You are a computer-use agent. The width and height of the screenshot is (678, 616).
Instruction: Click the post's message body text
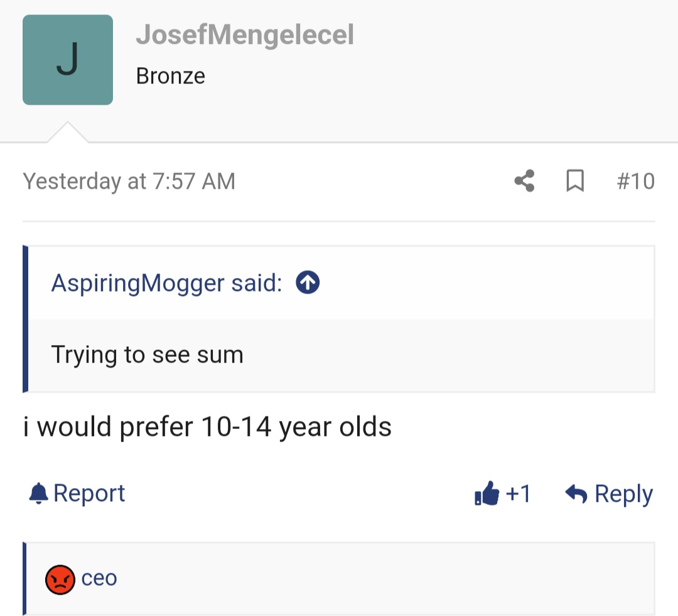[x=207, y=428]
